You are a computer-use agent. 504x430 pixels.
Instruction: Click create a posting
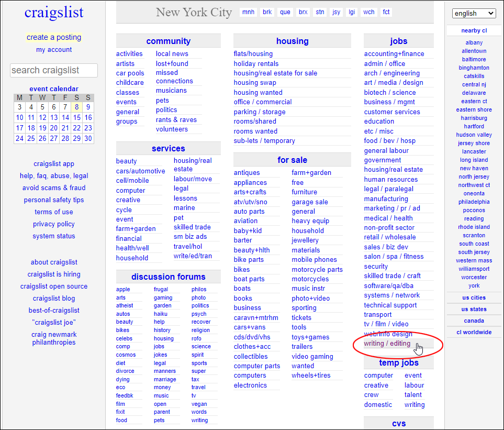click(x=54, y=37)
